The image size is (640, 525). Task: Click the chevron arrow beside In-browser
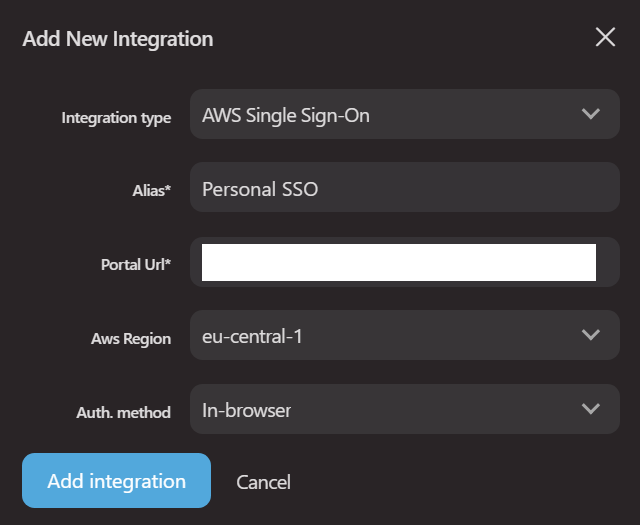click(x=590, y=409)
